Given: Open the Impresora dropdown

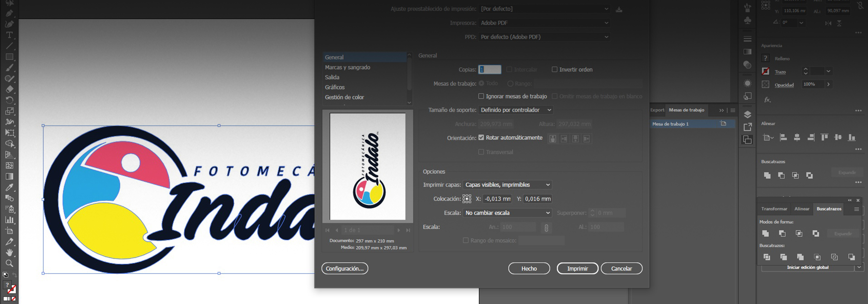Looking at the screenshot, I should click(x=544, y=23).
